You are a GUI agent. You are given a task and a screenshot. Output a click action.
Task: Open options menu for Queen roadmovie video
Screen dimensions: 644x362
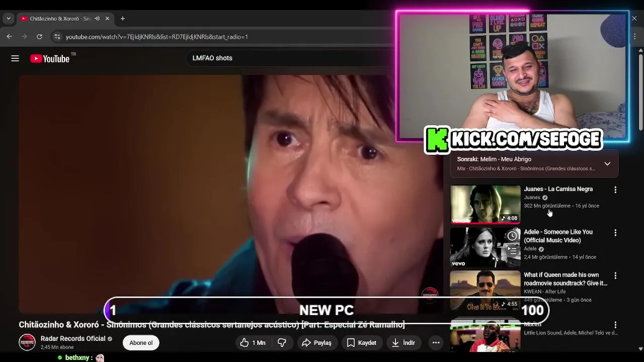click(x=615, y=276)
